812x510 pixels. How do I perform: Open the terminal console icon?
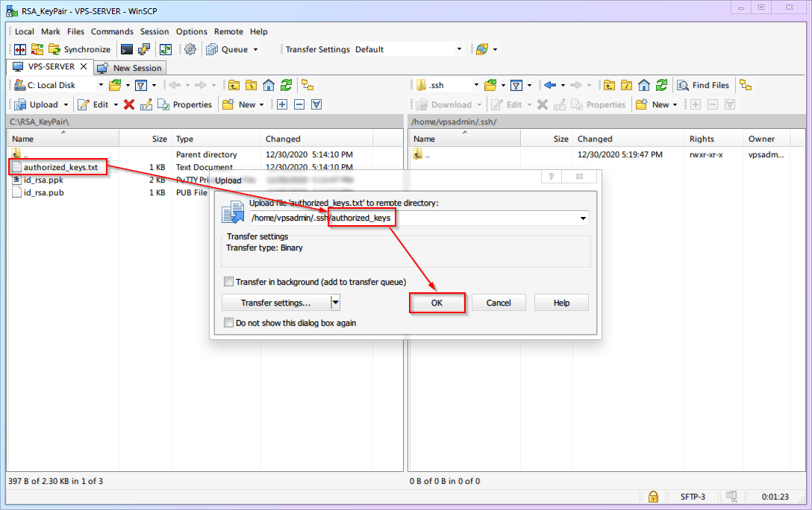point(127,49)
